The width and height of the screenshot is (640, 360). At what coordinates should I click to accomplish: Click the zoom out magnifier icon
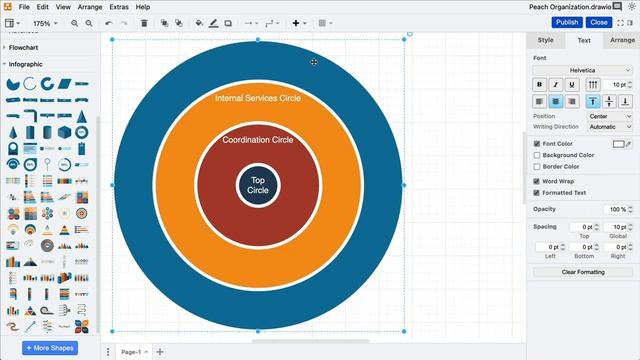click(89, 23)
